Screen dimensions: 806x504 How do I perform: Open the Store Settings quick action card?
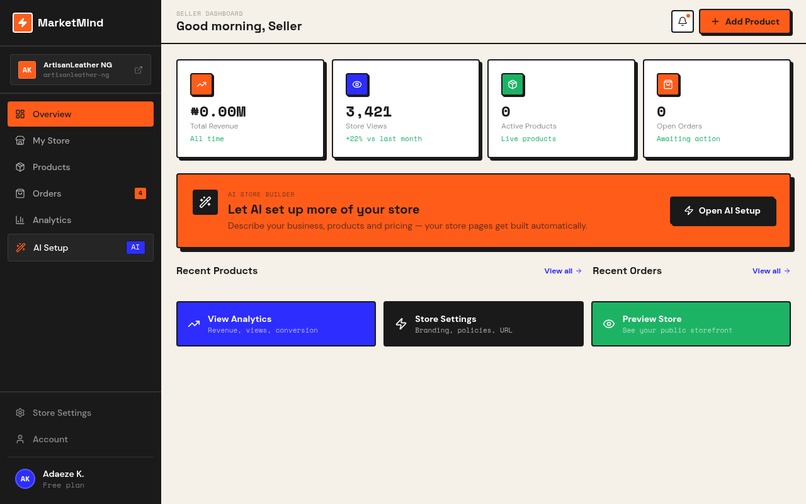point(484,324)
